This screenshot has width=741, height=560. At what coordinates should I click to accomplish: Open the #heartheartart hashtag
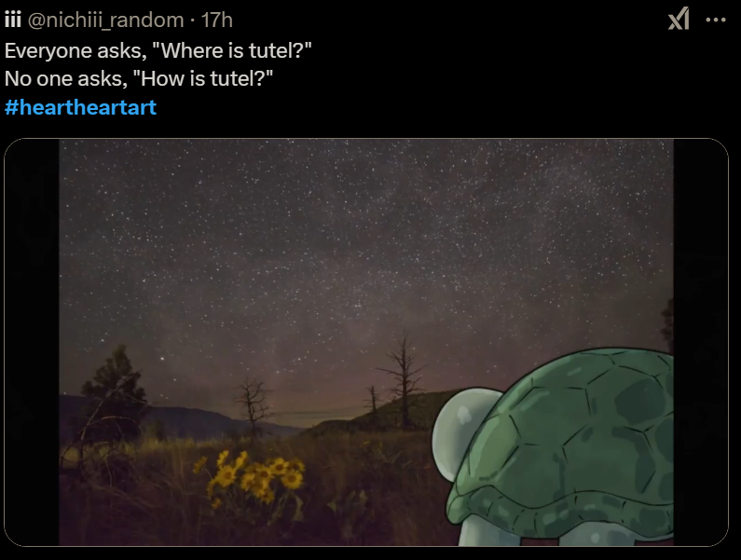pyautogui.click(x=80, y=107)
